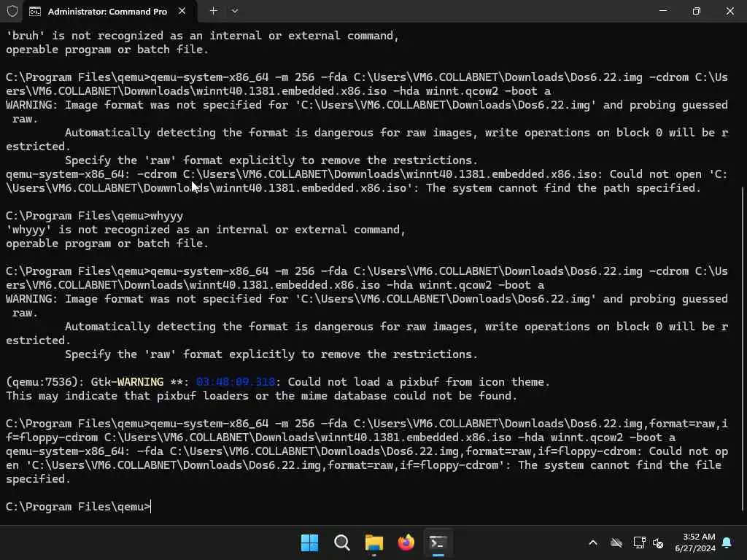Show hidden tray icons chevron
This screenshot has height=560, width=747.
tap(593, 542)
